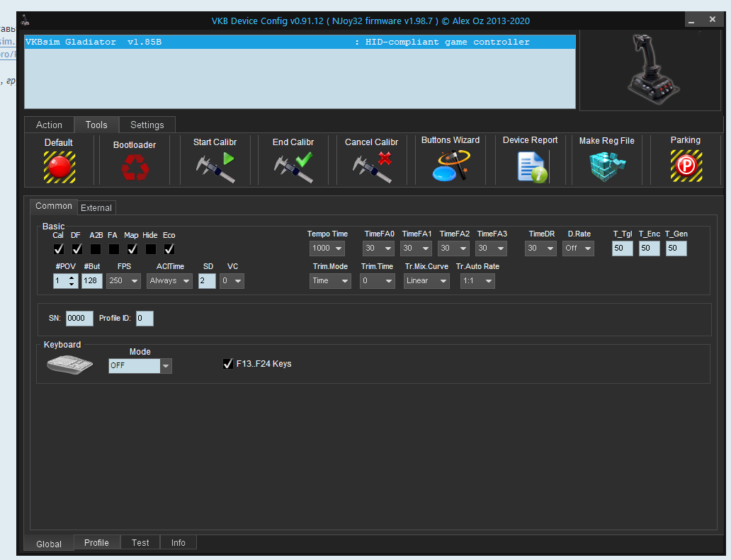Image resolution: width=731 pixels, height=560 pixels.
Task: Open the Settings tab
Action: click(x=147, y=125)
